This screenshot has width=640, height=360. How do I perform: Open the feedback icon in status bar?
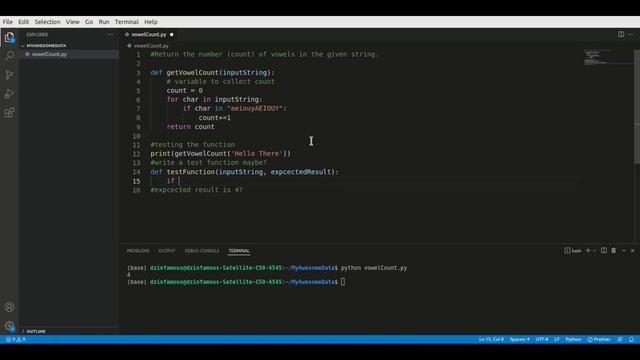tap(620, 340)
